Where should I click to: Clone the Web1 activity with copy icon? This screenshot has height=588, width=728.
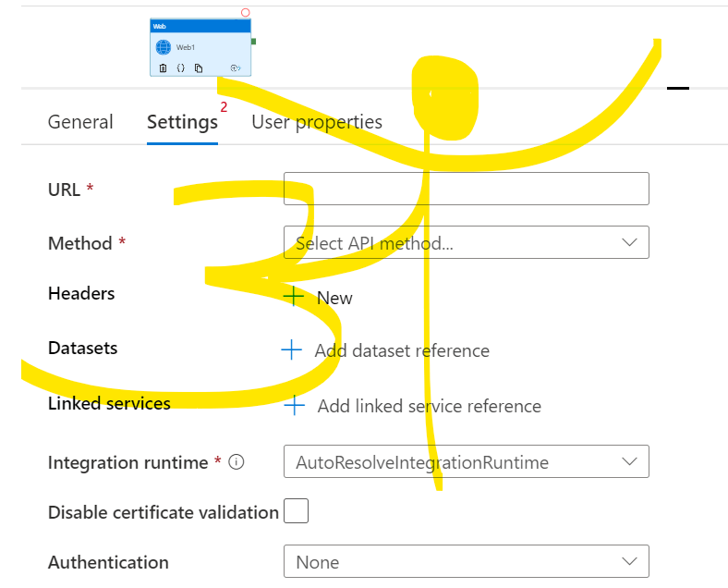pos(199,68)
